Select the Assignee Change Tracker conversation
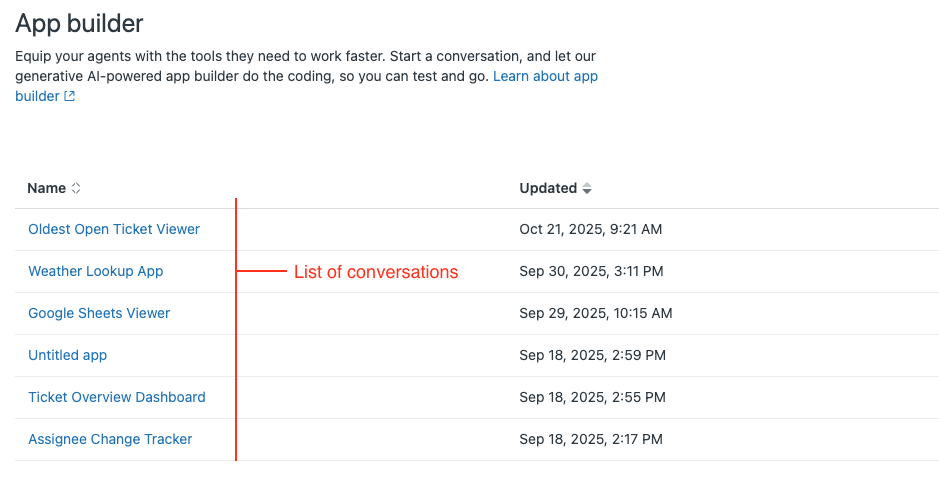Image resolution: width=939 pixels, height=479 pixels. click(x=110, y=439)
